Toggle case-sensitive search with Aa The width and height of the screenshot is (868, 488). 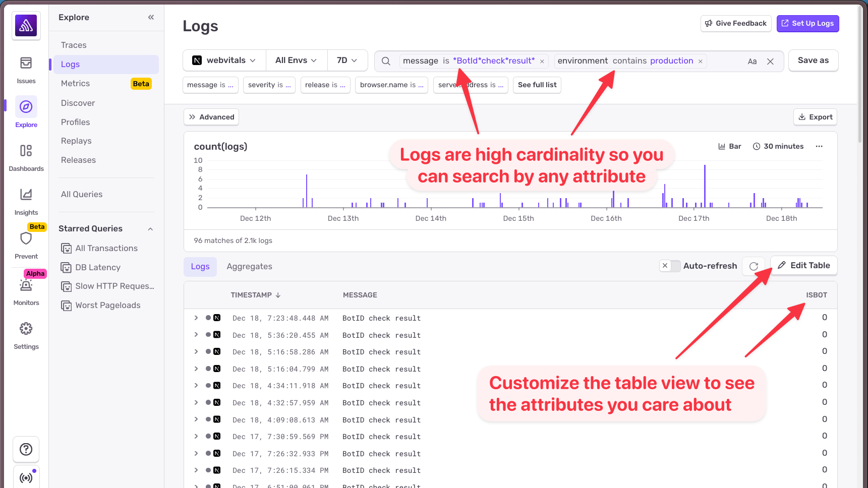click(753, 60)
